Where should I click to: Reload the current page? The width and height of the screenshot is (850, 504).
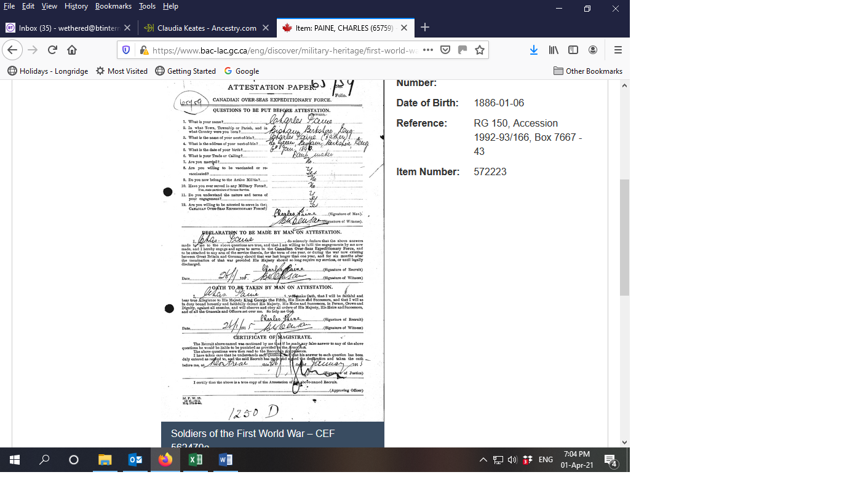pos(52,50)
